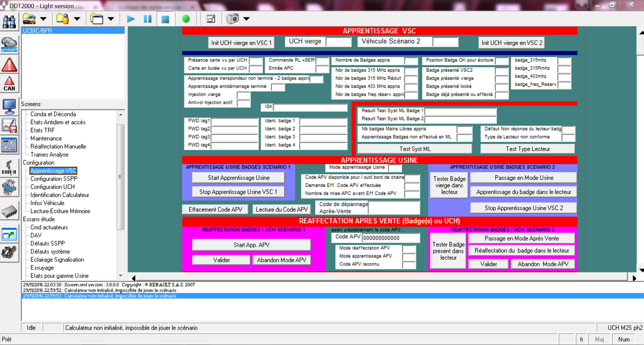Click the Test Type Lecteur button
Image resolution: width=644 pixels, height=345 pixels.
pos(528,149)
